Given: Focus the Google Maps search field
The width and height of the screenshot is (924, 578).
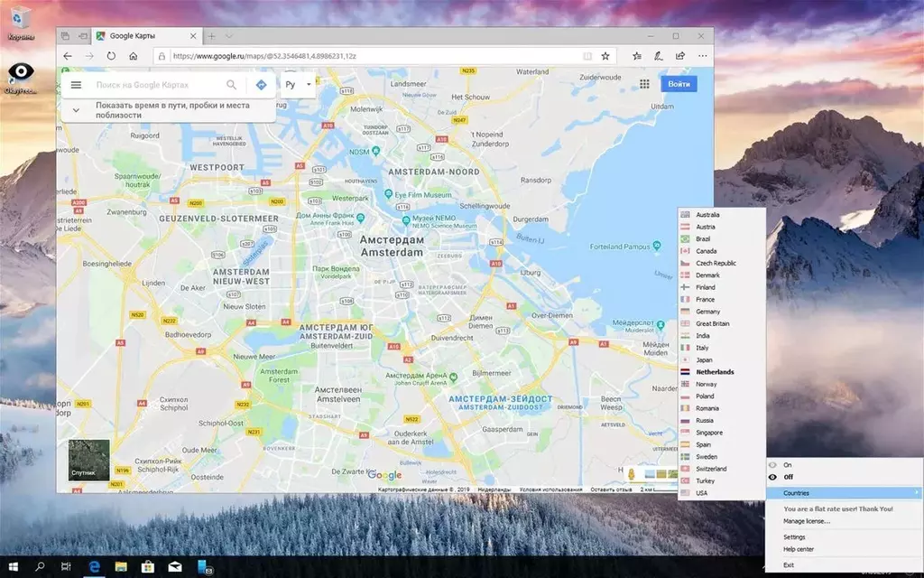Looking at the screenshot, I should [156, 85].
